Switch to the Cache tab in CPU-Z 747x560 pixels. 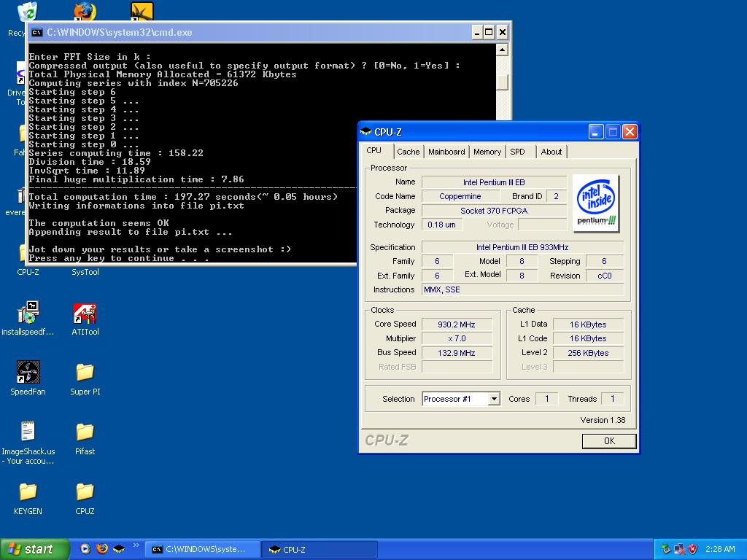(x=409, y=152)
